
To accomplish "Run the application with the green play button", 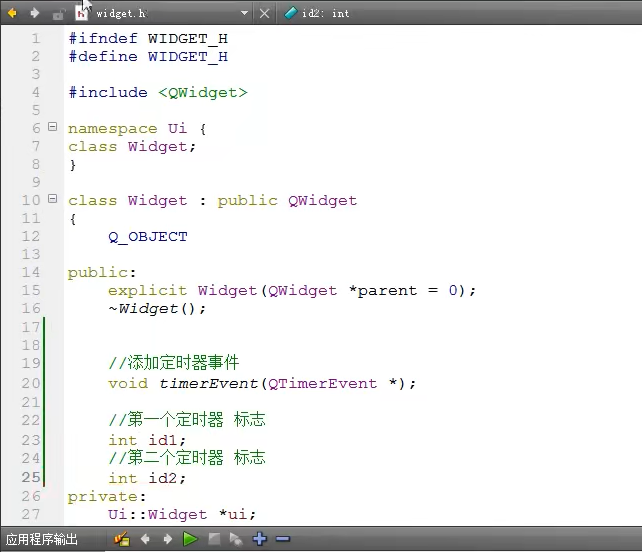I will (190, 539).
